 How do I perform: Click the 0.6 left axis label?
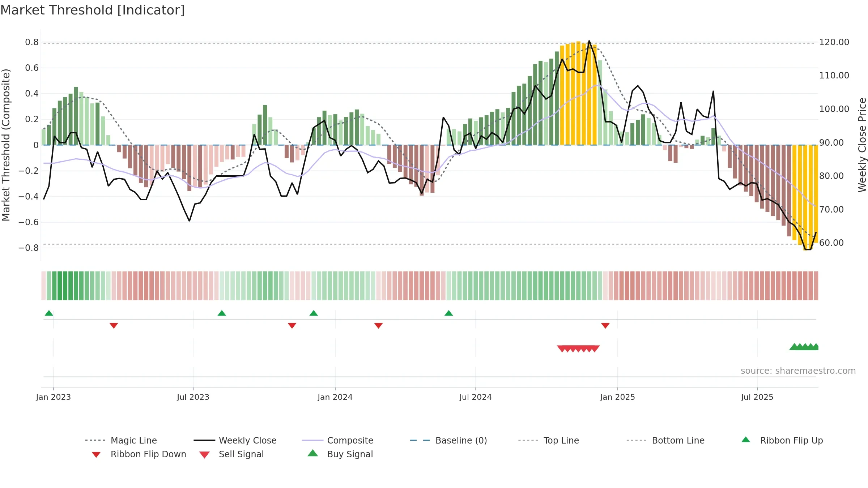click(32, 68)
